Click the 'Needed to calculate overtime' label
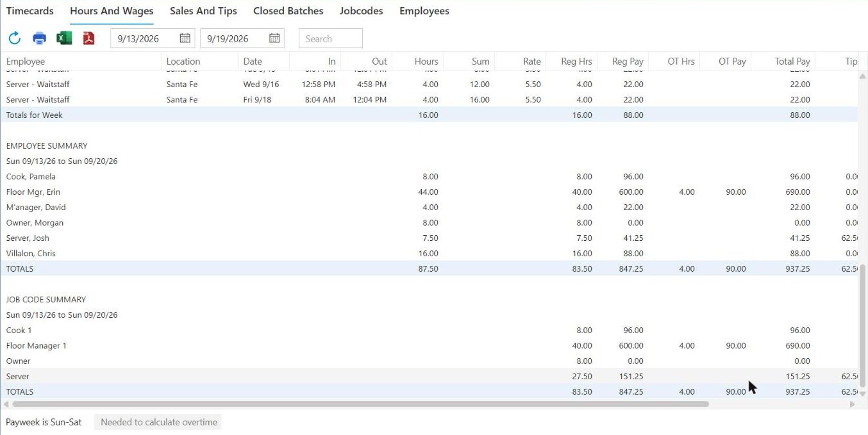 [x=159, y=422]
